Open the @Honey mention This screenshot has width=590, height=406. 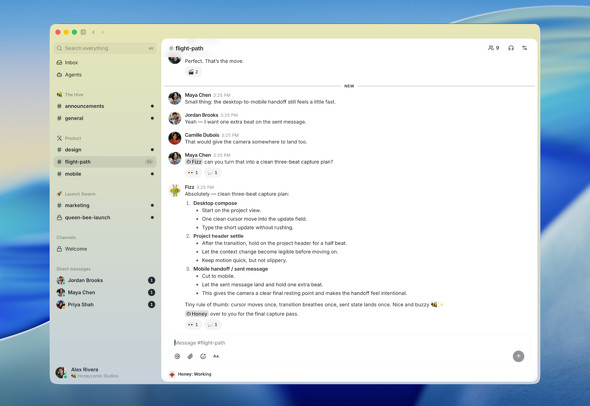coord(196,313)
